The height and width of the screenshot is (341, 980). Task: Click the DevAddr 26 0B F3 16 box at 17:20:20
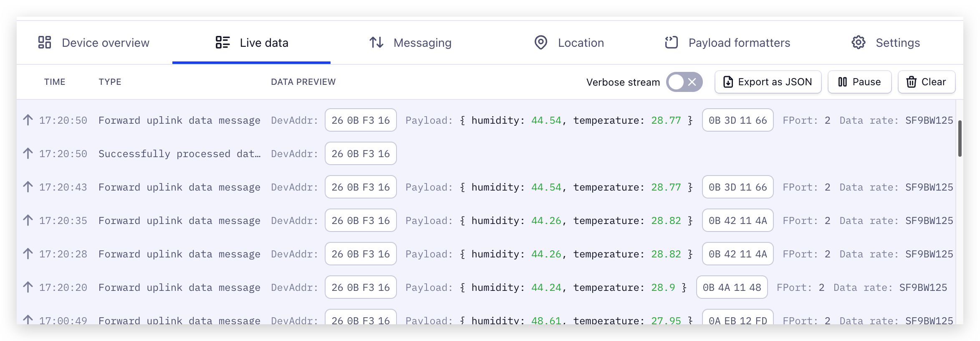(361, 287)
